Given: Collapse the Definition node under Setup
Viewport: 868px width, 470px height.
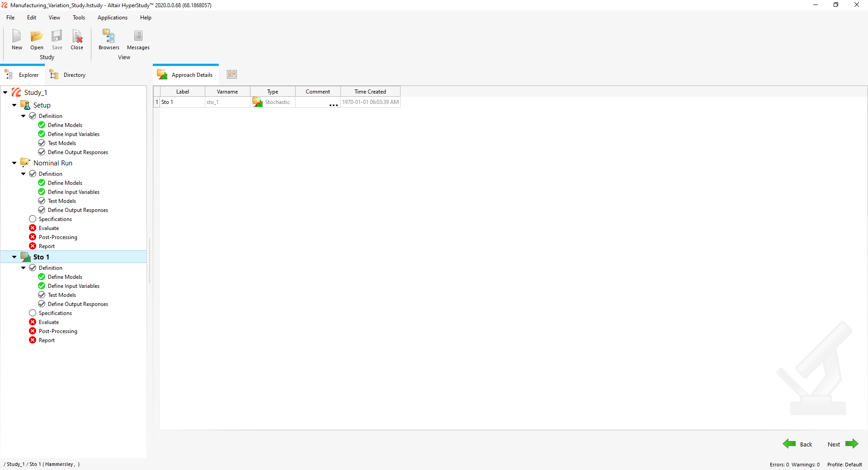Looking at the screenshot, I should tap(24, 116).
